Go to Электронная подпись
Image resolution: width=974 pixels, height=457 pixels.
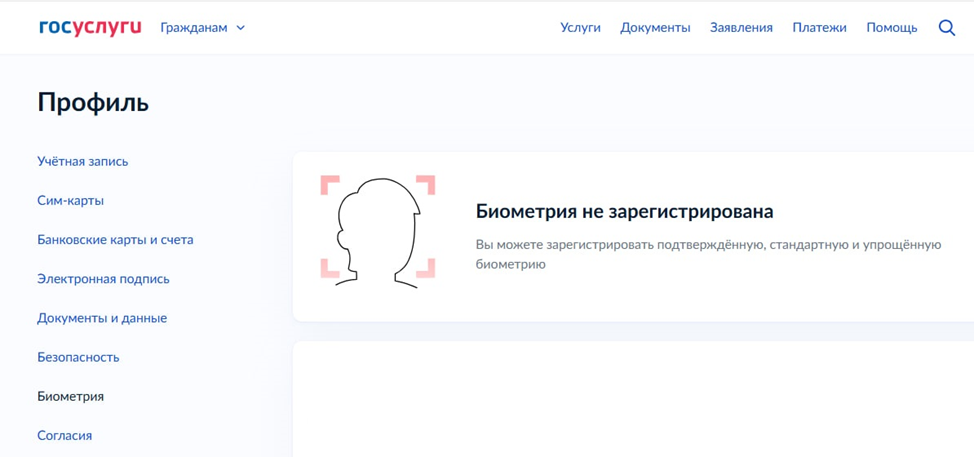[103, 279]
